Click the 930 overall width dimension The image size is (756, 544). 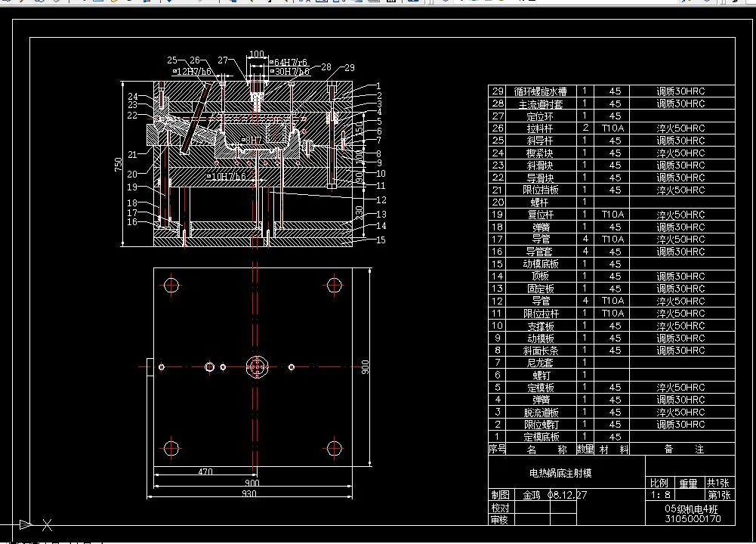[248, 493]
